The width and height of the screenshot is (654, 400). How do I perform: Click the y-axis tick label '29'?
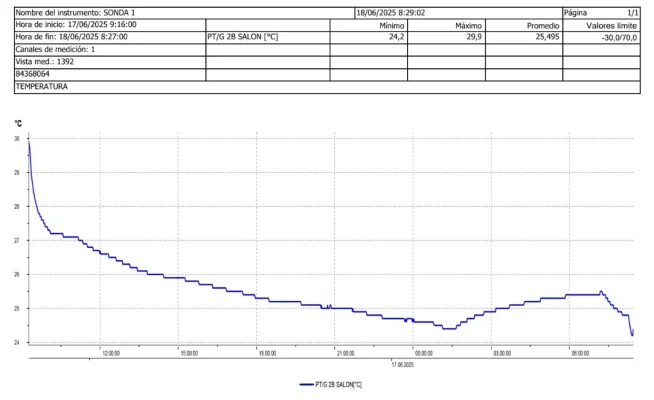pos(17,172)
